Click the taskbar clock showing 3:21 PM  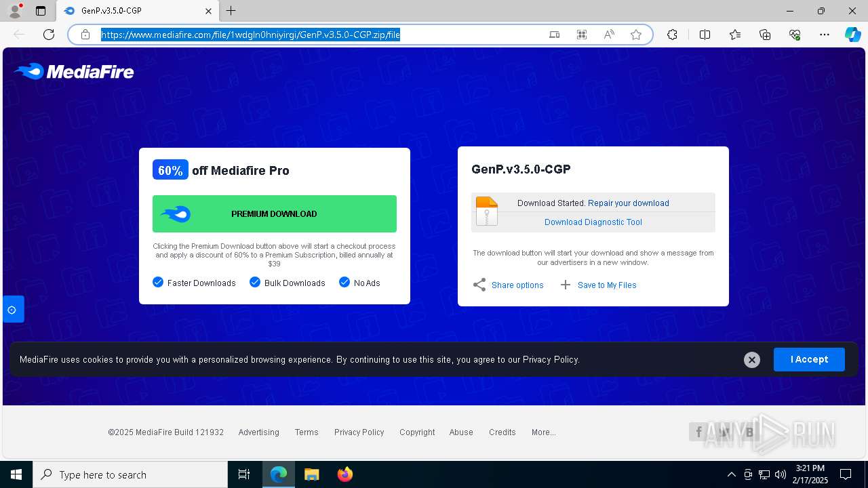(x=810, y=474)
